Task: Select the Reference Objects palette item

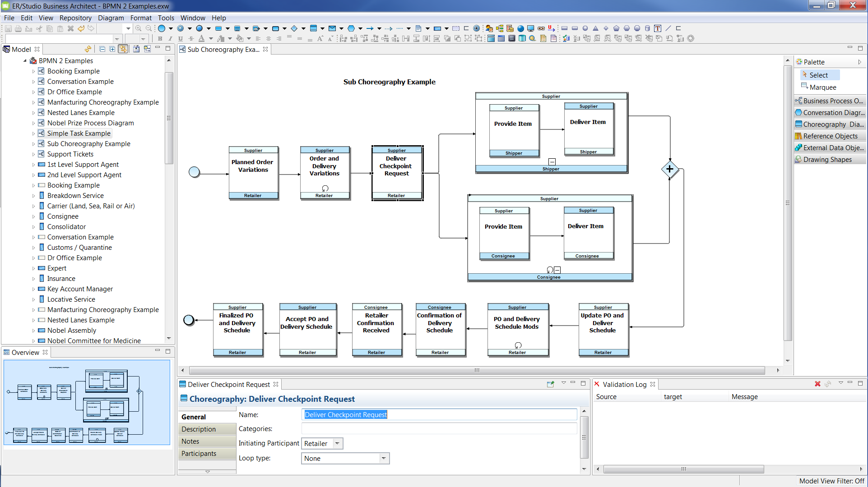Action: click(831, 136)
